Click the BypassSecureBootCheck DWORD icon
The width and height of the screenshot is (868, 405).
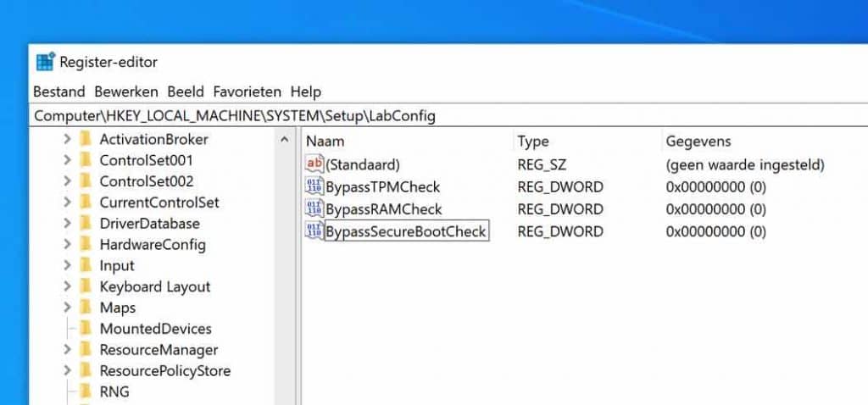[x=314, y=230]
